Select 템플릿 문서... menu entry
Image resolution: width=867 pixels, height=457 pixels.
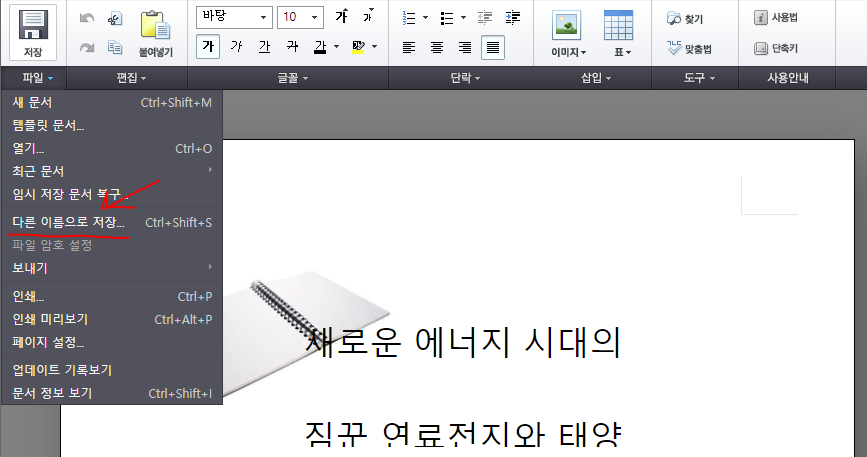click(112, 125)
